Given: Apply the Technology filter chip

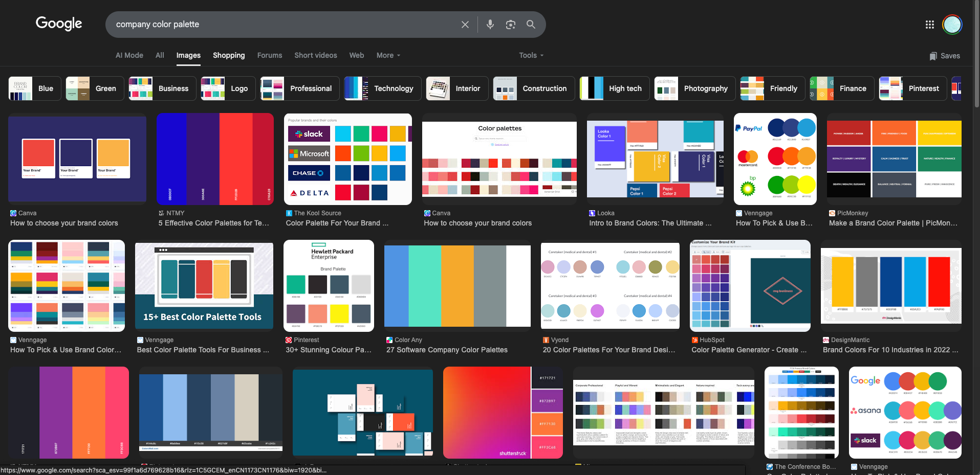Looking at the screenshot, I should click(383, 88).
